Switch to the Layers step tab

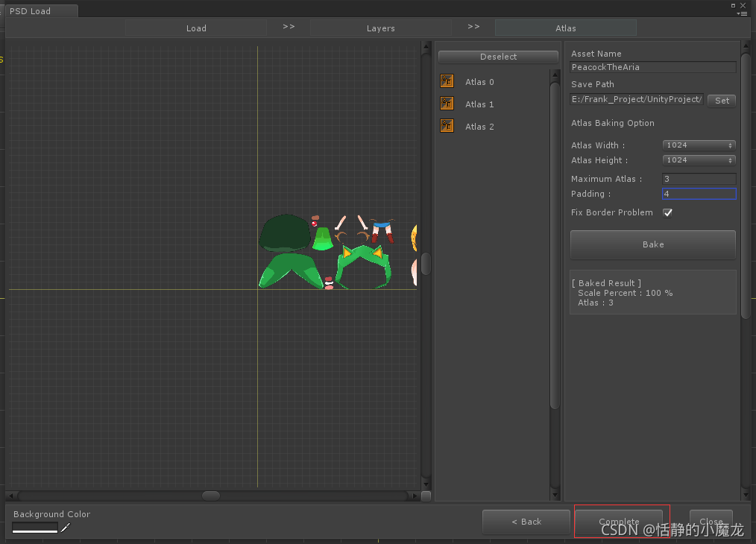click(381, 28)
